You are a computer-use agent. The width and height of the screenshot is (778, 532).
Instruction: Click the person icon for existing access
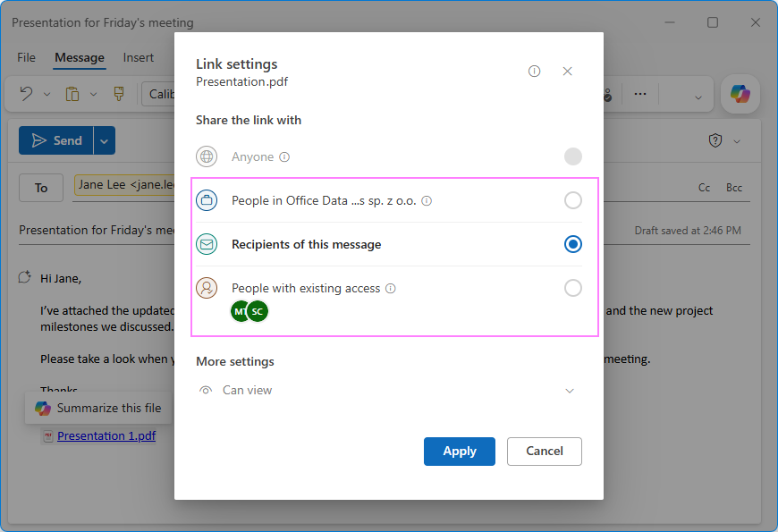pos(207,288)
